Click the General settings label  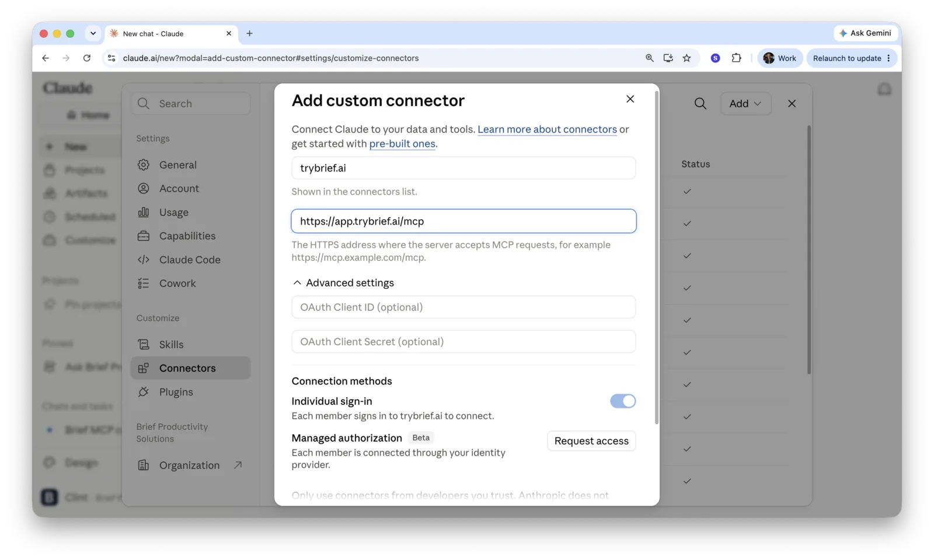[x=178, y=164]
